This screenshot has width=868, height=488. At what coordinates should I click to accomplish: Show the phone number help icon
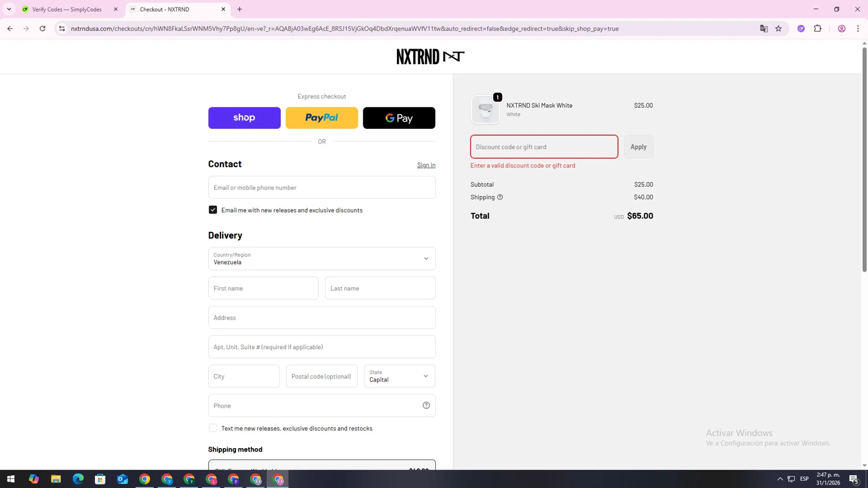(x=426, y=405)
